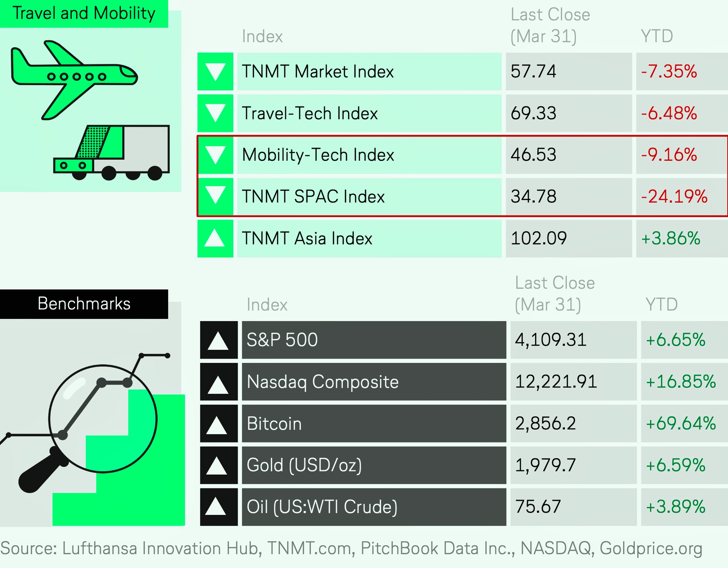Screen dimensions: 728x568
Task: Select the down triangle for Mobility-Tech Index
Action: [215, 155]
